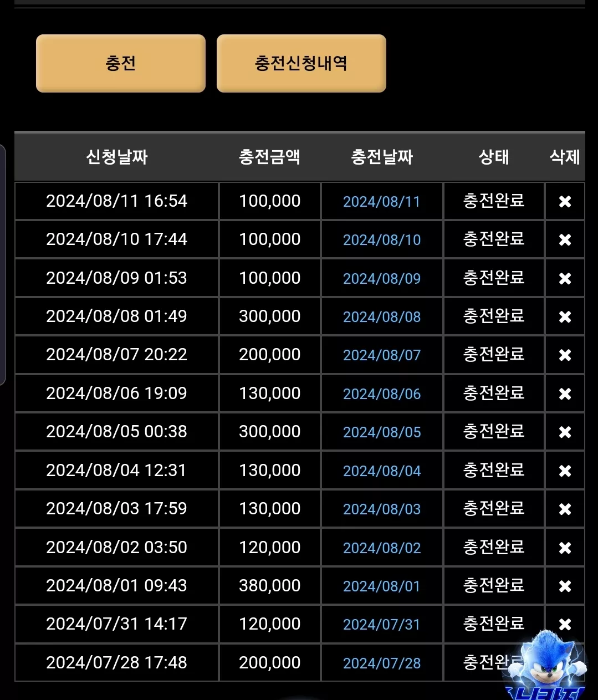Image resolution: width=598 pixels, height=700 pixels.
Task: Click the 신청날짜 column header
Action: [x=116, y=157]
